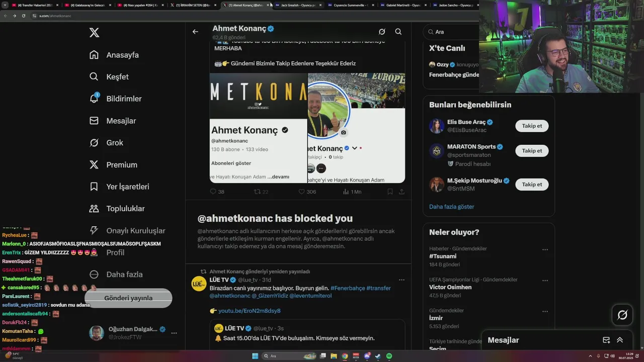This screenshot has height=362, width=644.
Task: Open the #Tsunami trending topic
Action: (x=443, y=256)
